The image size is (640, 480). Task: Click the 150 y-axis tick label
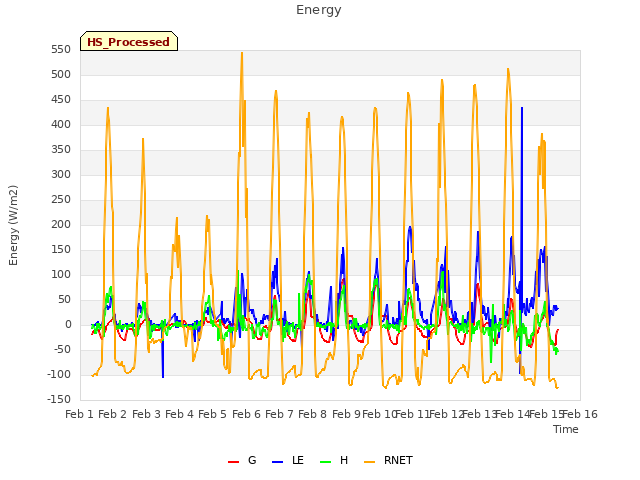(x=61, y=250)
